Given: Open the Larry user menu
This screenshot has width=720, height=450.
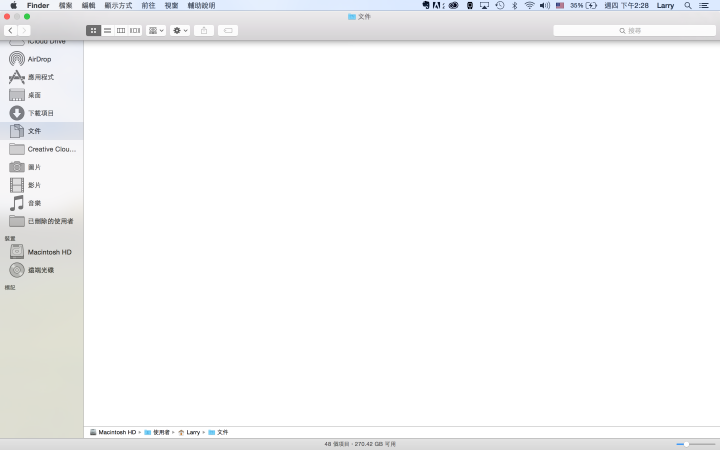Looking at the screenshot, I should coord(665,6).
